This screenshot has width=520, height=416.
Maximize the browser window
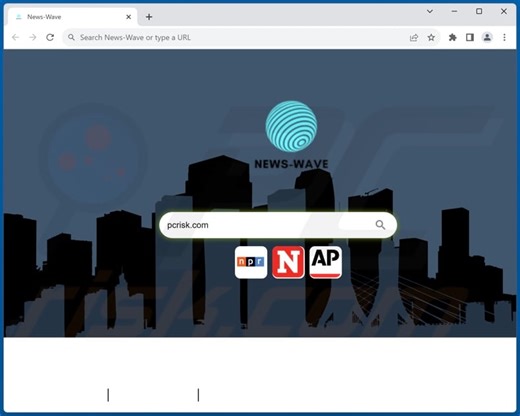pos(479,11)
